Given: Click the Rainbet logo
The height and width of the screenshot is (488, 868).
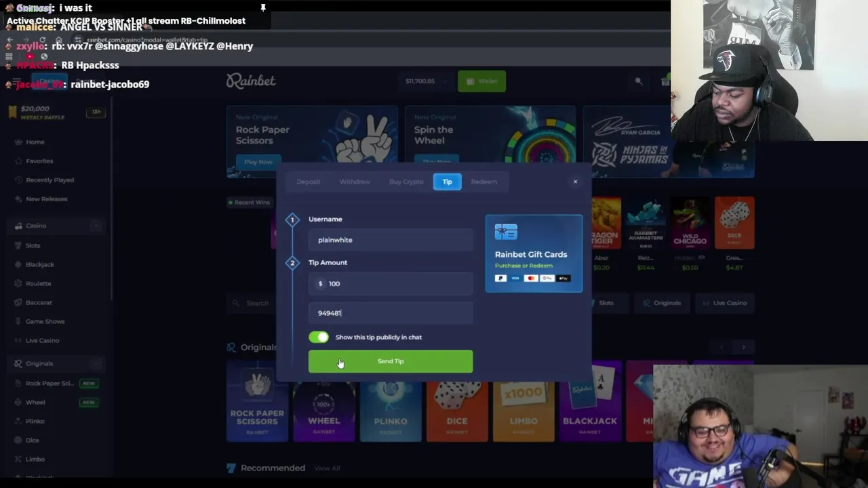Looking at the screenshot, I should click(251, 81).
